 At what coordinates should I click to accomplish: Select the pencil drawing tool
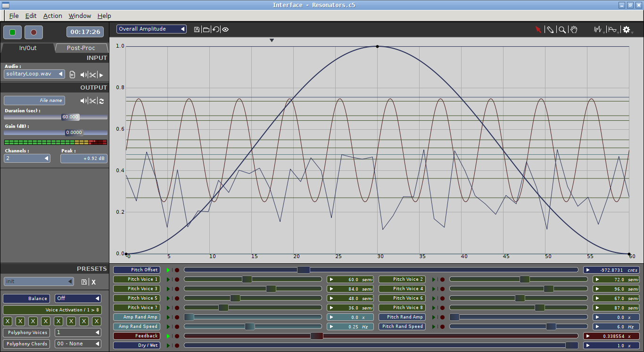coord(550,29)
